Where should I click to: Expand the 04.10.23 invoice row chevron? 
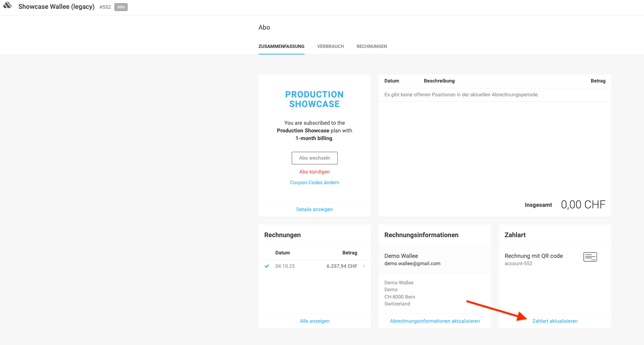(364, 266)
